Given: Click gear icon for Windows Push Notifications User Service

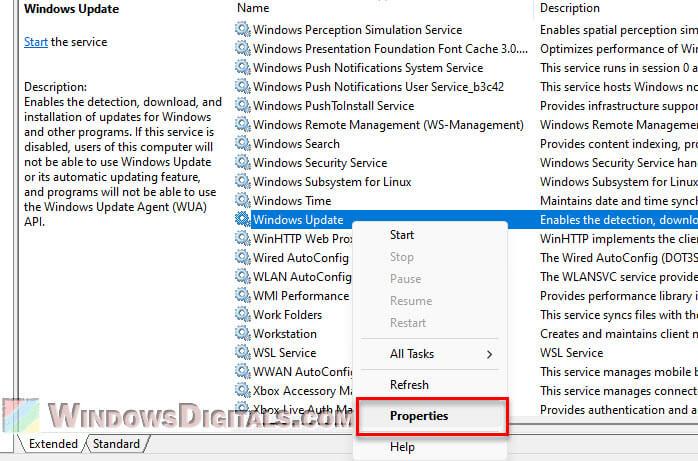Looking at the screenshot, I should pos(243,86).
